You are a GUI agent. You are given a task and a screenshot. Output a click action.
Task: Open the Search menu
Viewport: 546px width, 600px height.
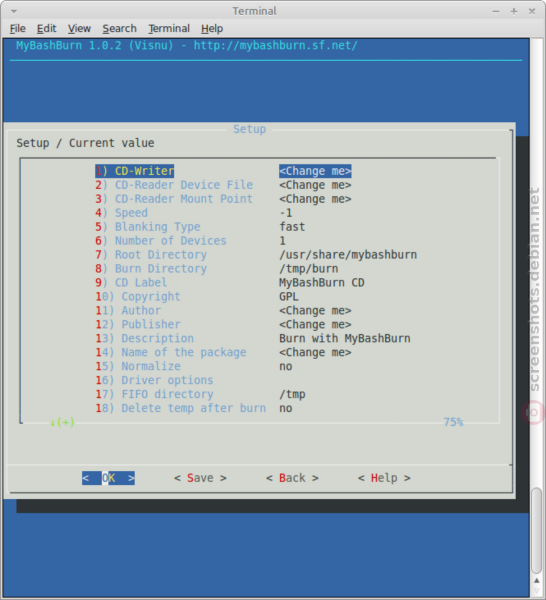tap(119, 29)
